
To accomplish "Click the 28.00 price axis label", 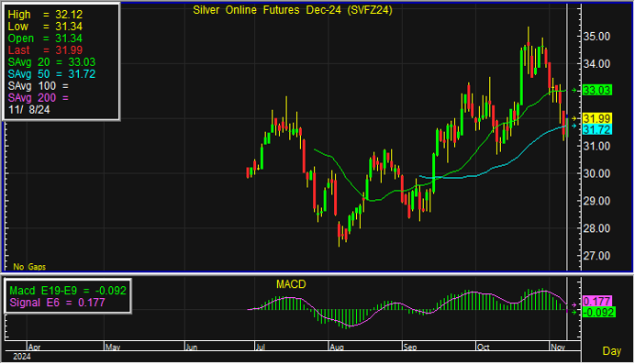I will click(596, 228).
